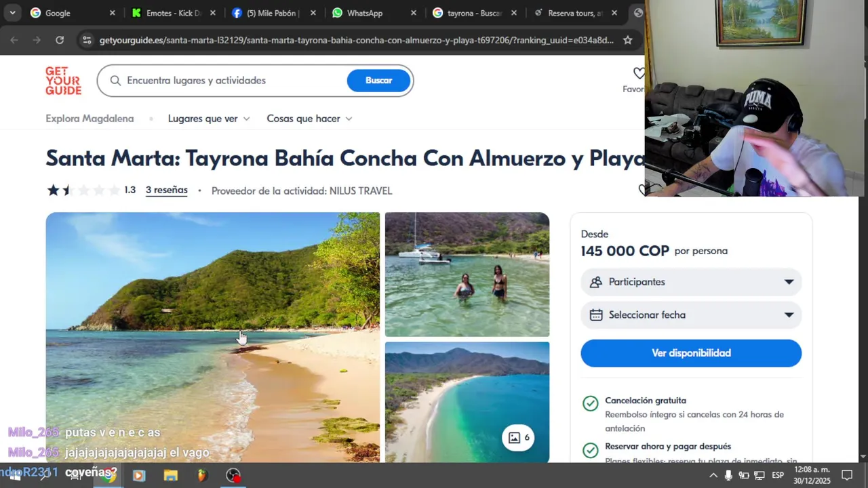Open the Windows Start button
The width and height of the screenshot is (868, 488).
pyautogui.click(x=14, y=475)
